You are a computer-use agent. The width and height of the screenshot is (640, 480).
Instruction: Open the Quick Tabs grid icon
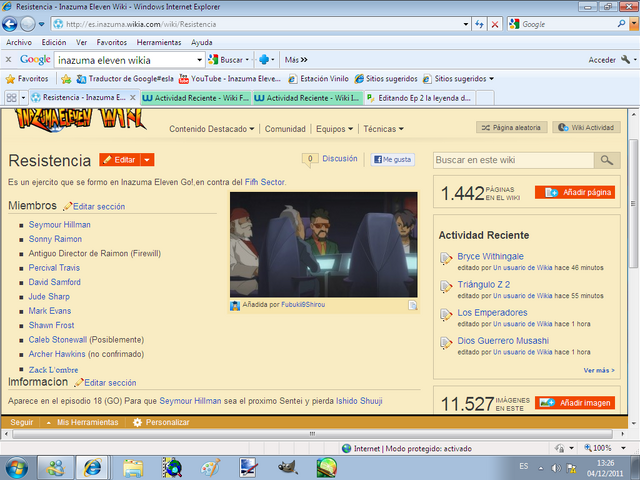[x=11, y=98]
